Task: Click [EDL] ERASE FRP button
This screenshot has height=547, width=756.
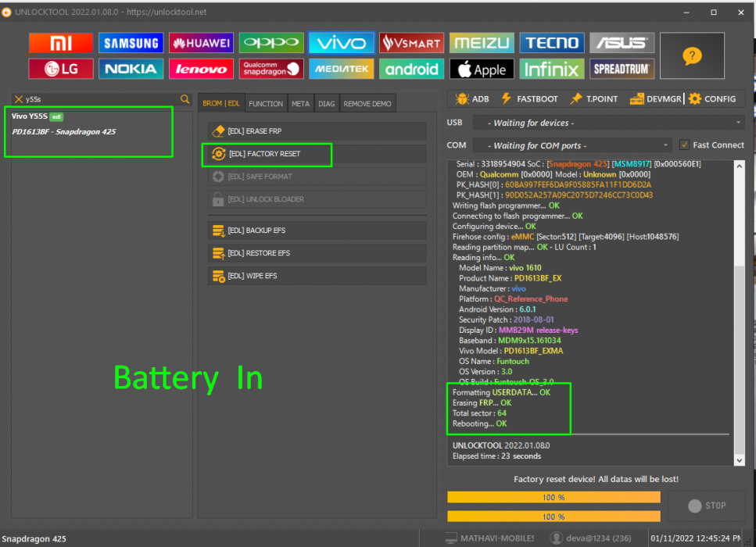Action: tap(317, 131)
